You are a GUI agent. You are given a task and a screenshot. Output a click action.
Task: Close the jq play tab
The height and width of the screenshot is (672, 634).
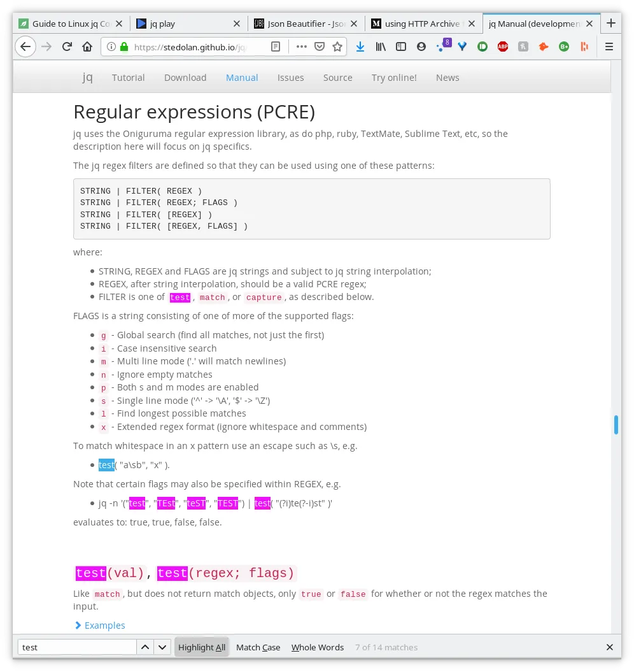(236, 24)
